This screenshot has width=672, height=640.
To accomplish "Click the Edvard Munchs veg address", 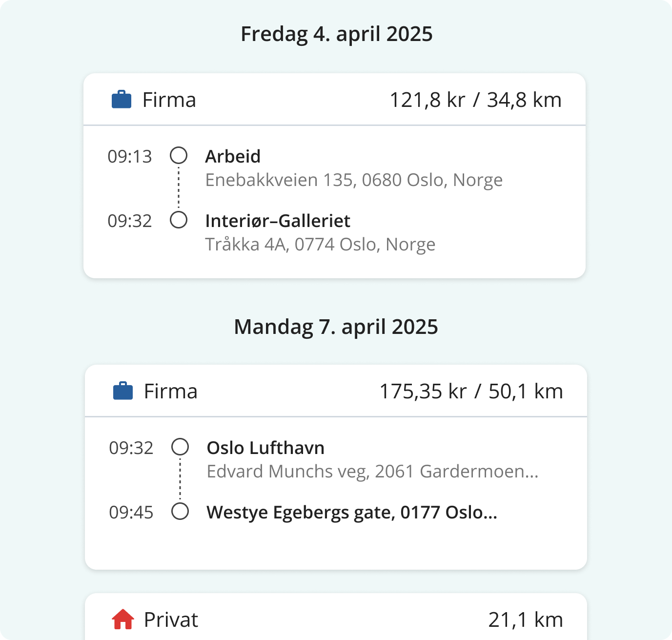I will (x=372, y=472).
